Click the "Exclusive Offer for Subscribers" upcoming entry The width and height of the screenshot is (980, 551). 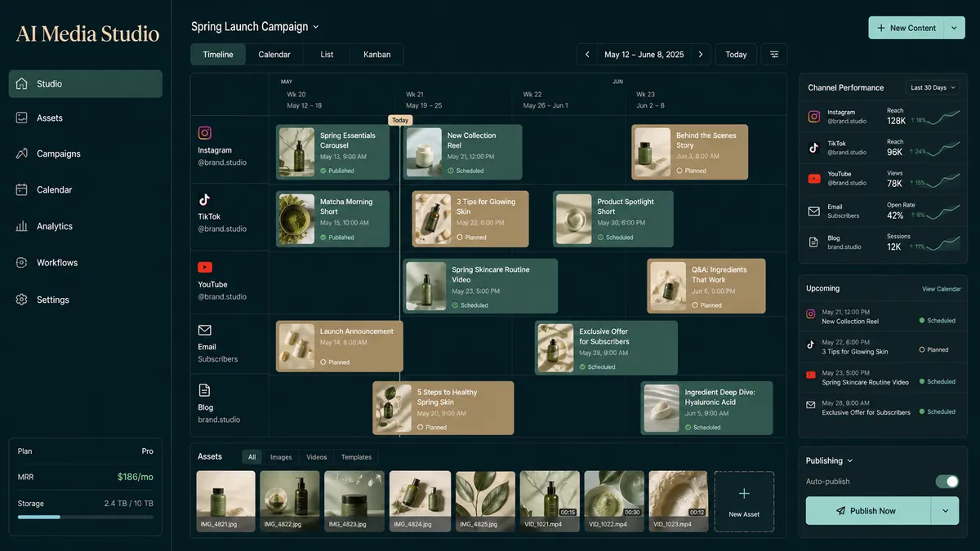click(883, 407)
